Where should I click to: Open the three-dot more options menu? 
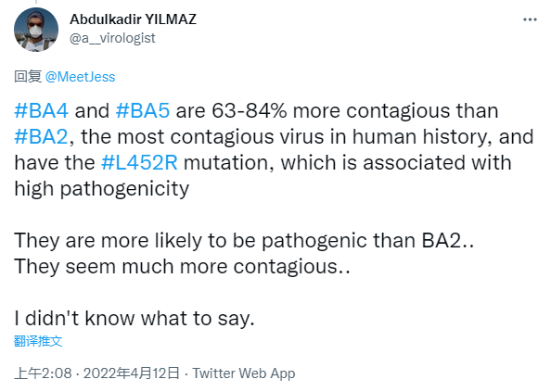coord(530,19)
